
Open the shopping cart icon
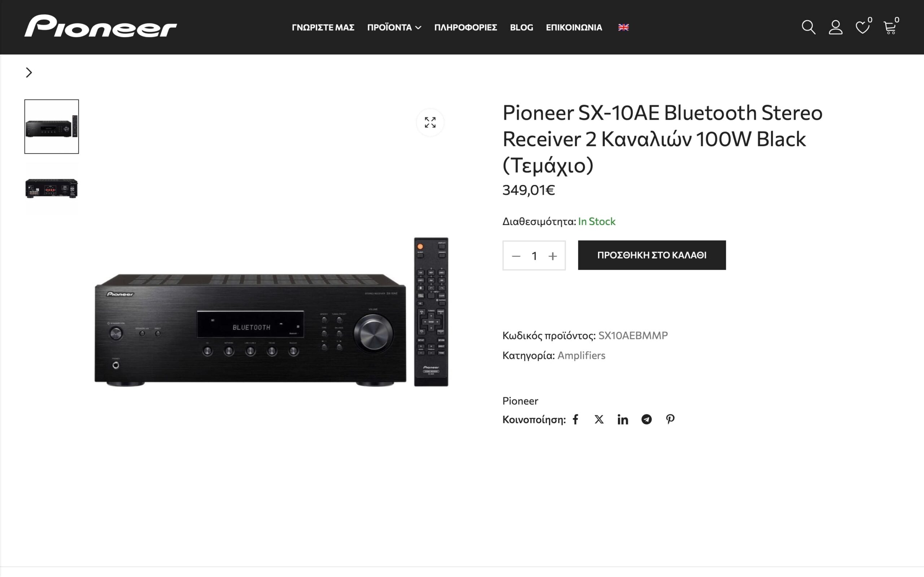coord(890,27)
